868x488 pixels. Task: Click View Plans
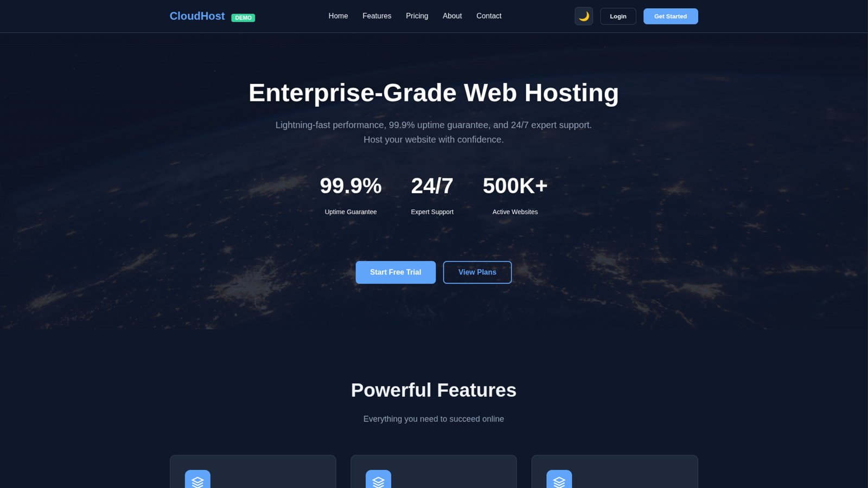tap(477, 272)
